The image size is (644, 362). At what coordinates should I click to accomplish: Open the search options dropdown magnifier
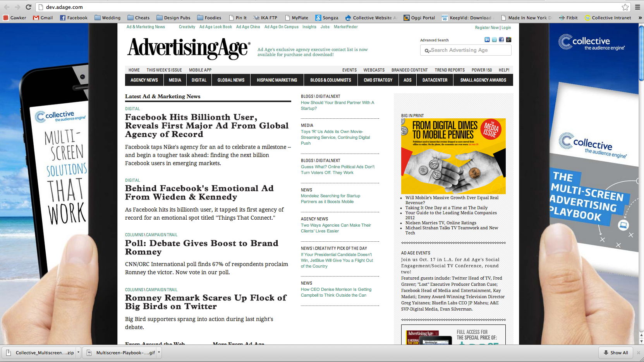(x=427, y=51)
